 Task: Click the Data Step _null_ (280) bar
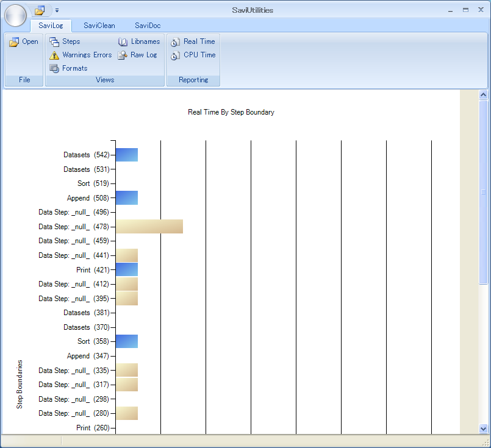coord(127,413)
